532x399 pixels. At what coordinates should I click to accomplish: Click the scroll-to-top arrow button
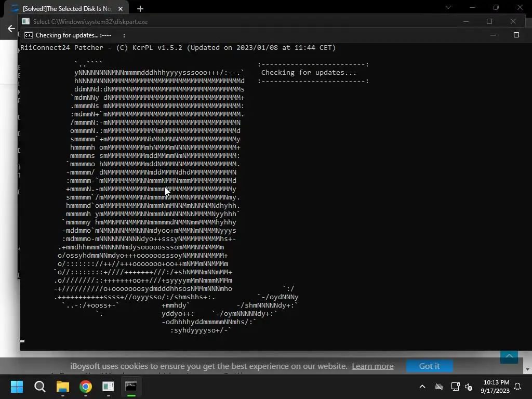[509, 356]
